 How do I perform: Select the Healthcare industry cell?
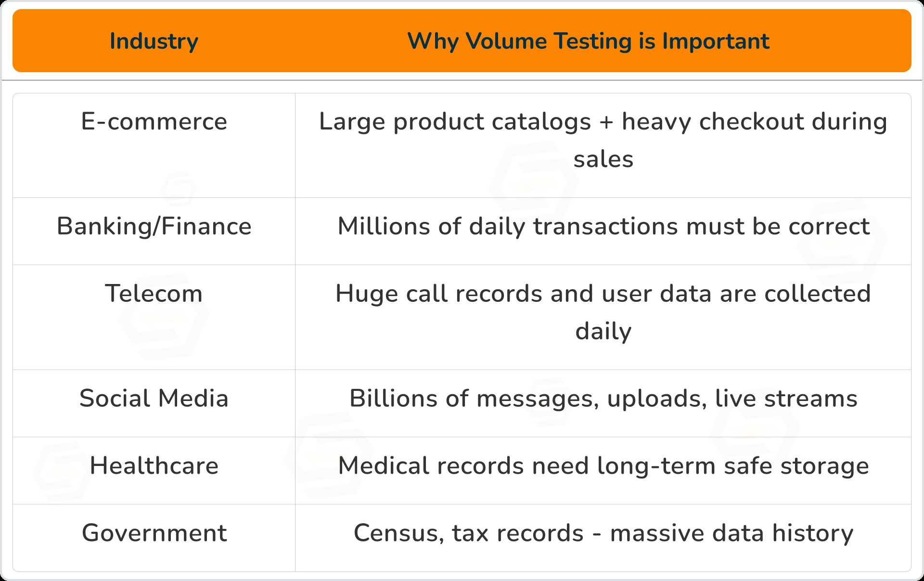point(154,466)
